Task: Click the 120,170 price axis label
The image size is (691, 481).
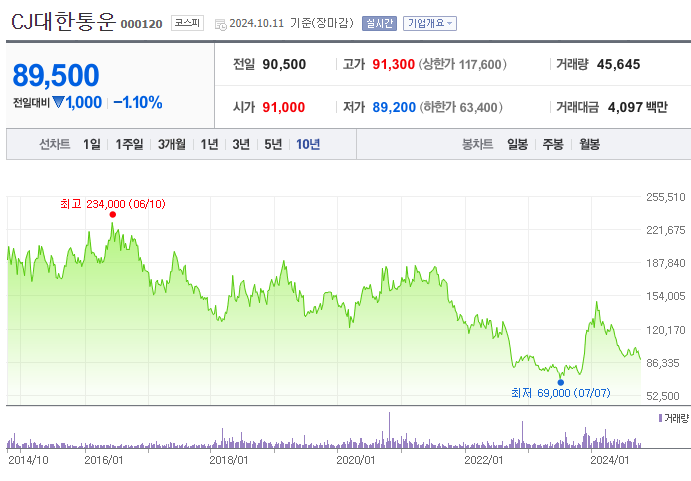Action: (666, 330)
